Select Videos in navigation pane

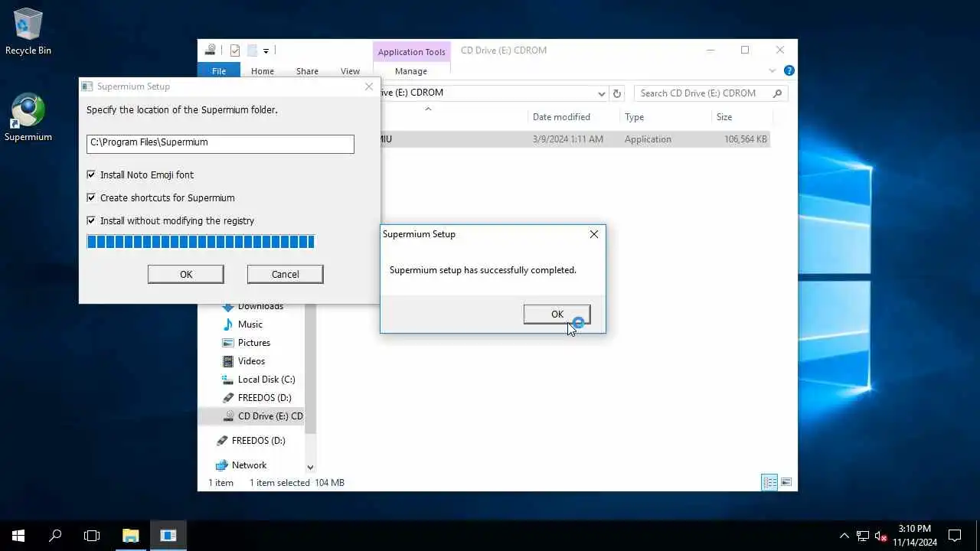(x=251, y=361)
